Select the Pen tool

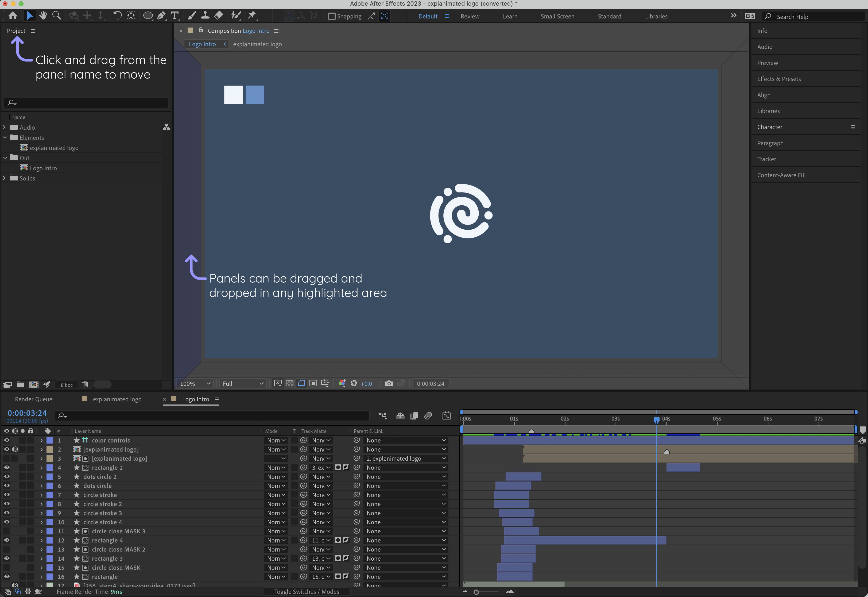pos(161,15)
